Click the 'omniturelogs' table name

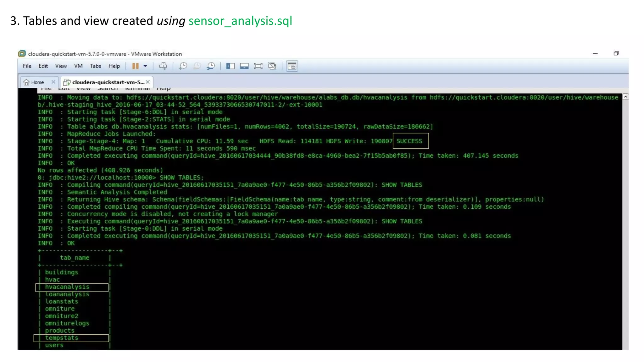67,323
